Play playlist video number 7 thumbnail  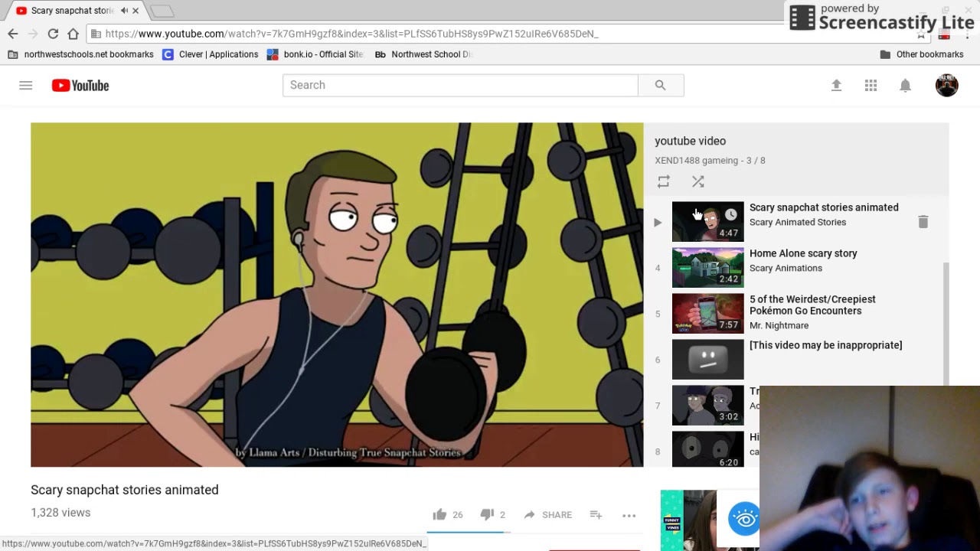[x=707, y=405]
